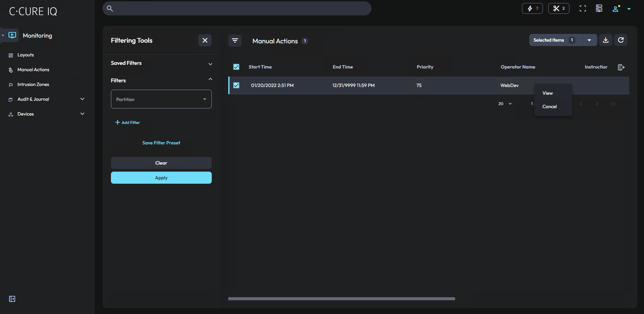Deselect the WebDev manual action row checkbox

pos(236,85)
